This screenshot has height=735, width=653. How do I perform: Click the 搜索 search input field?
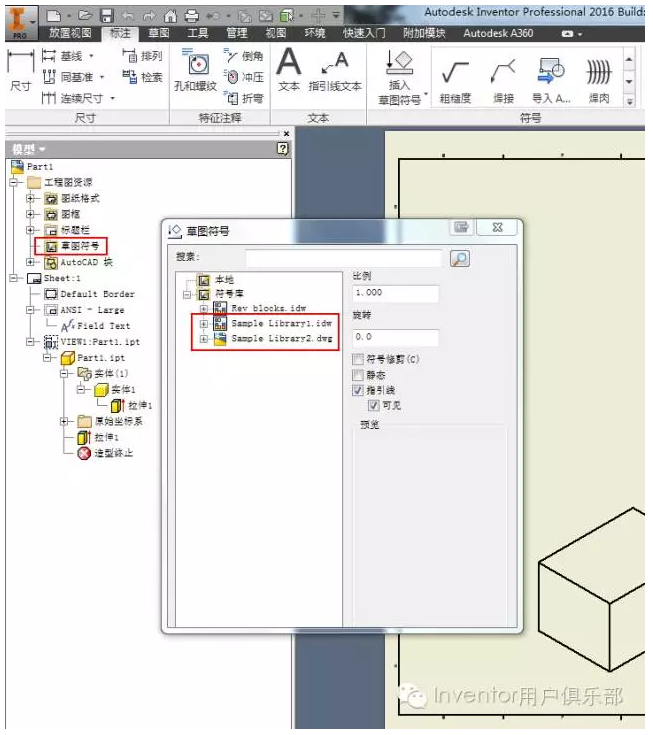click(x=343, y=258)
